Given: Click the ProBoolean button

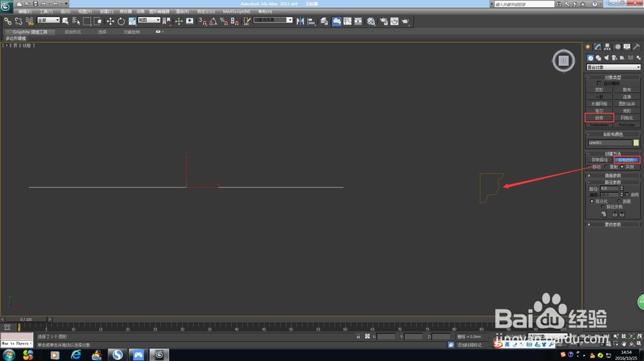Looking at the screenshot, I should pos(599,125).
